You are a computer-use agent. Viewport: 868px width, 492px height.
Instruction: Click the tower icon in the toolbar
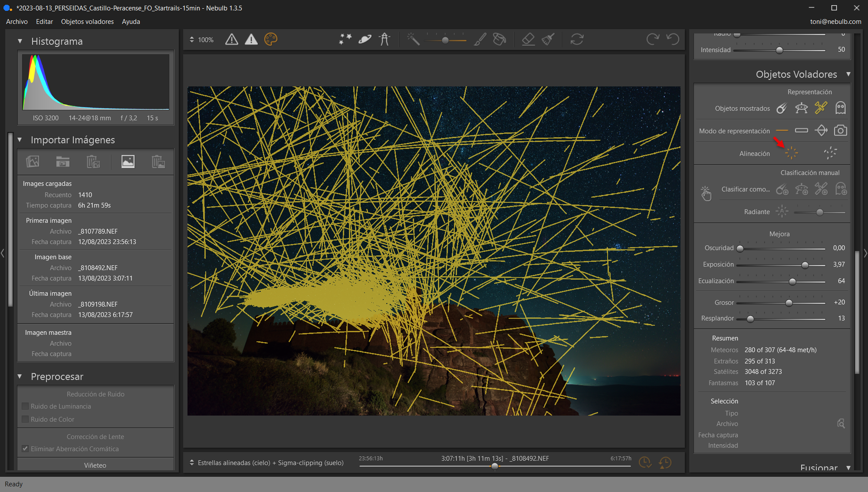pyautogui.click(x=385, y=40)
